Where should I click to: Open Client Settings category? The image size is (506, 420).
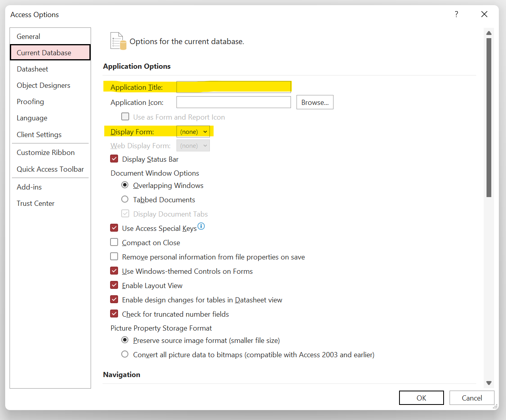click(50, 134)
